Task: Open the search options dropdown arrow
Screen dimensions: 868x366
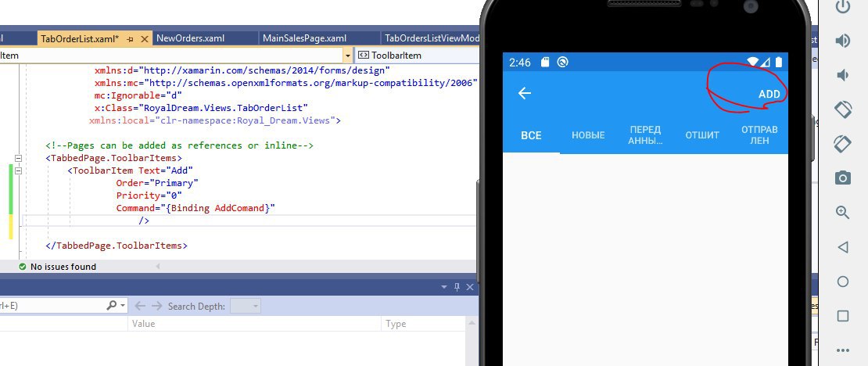Action: click(122, 306)
